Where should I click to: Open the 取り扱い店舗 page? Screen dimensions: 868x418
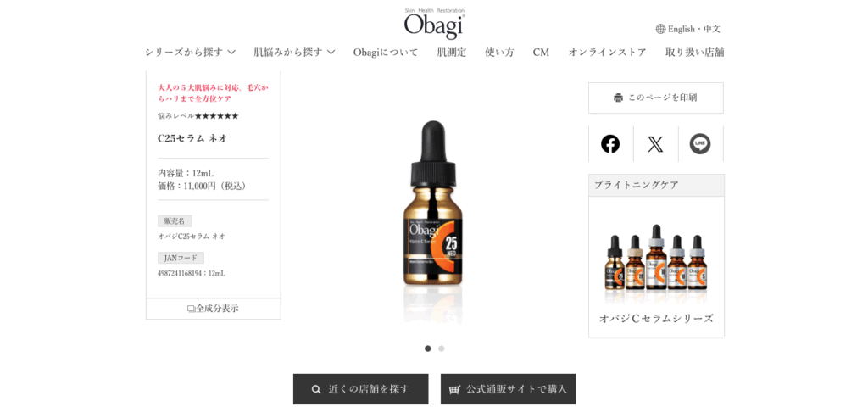(695, 52)
